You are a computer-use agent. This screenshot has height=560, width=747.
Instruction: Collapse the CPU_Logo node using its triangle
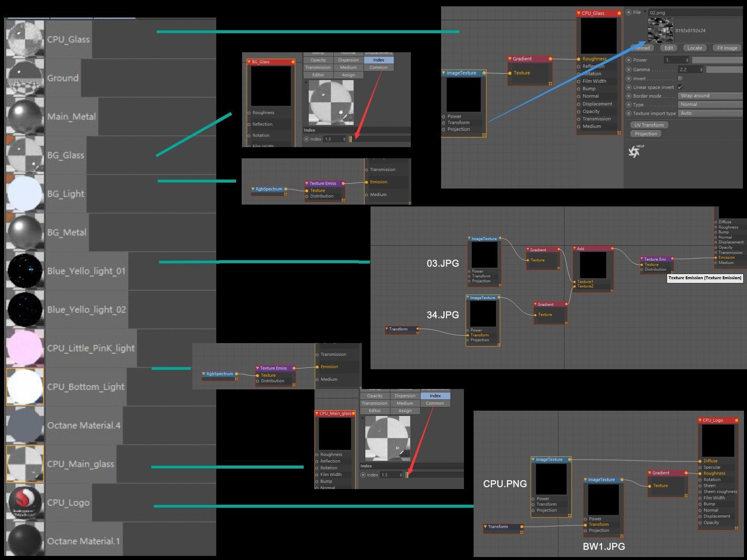[700, 420]
